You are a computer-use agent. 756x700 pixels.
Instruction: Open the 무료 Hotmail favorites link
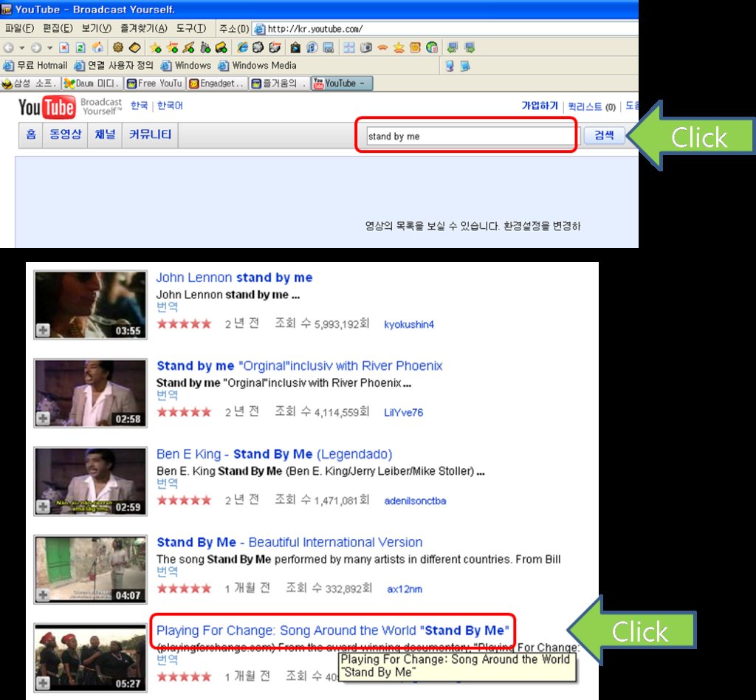tap(36, 66)
